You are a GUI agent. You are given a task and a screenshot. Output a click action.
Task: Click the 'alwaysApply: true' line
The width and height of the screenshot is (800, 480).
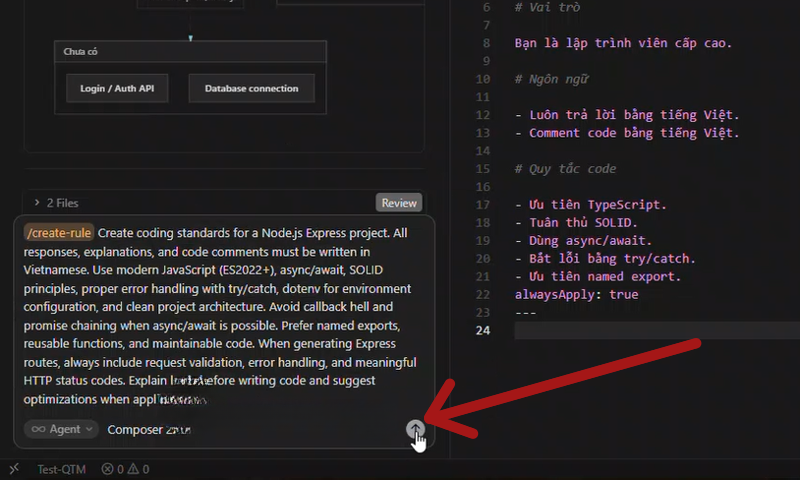(577, 294)
